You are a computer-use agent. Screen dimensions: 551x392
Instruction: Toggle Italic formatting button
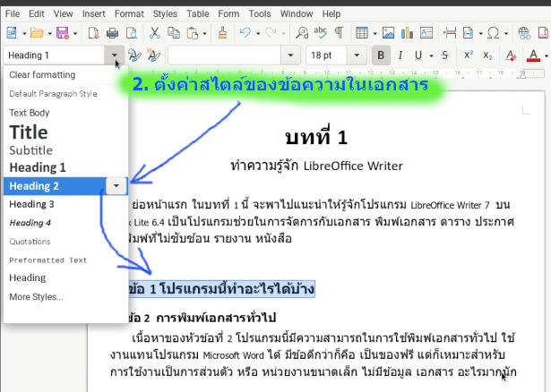tap(400, 55)
